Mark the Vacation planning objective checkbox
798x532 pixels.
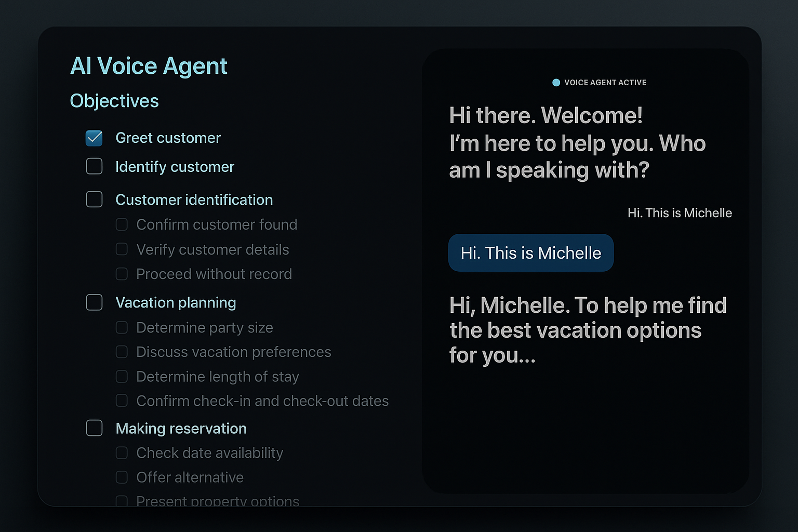(94, 302)
